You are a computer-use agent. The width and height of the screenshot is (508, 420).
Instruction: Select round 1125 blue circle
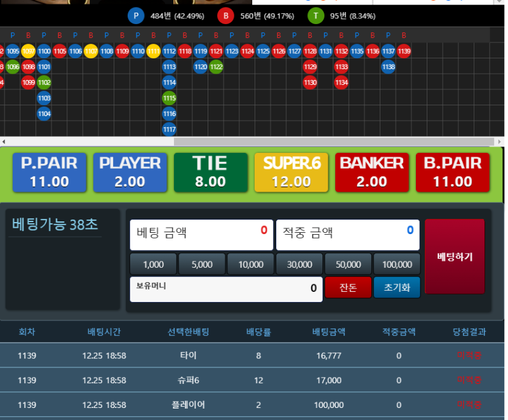[x=263, y=51]
